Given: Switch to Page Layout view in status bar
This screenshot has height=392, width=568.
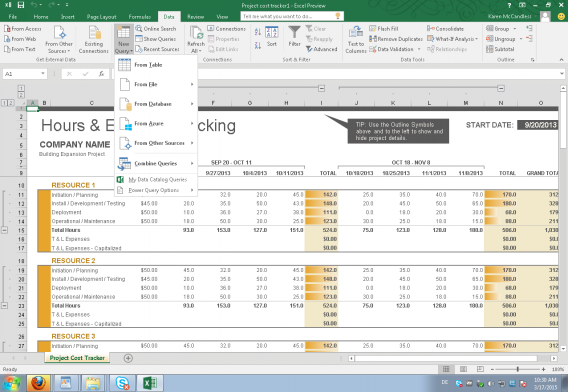Looking at the screenshot, I should (463, 369).
